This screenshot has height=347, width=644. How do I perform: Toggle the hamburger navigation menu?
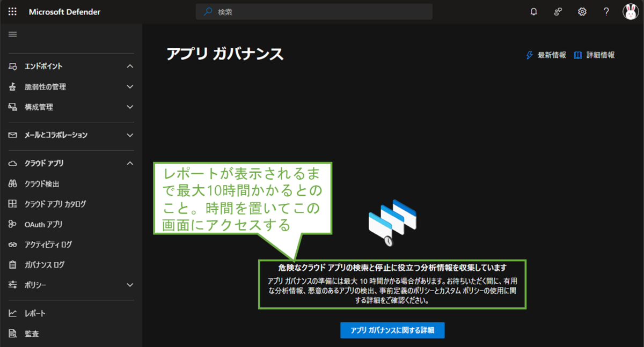[x=13, y=34]
